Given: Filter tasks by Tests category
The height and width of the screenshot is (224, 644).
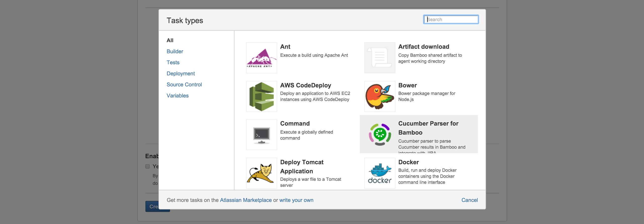Looking at the screenshot, I should tap(173, 62).
